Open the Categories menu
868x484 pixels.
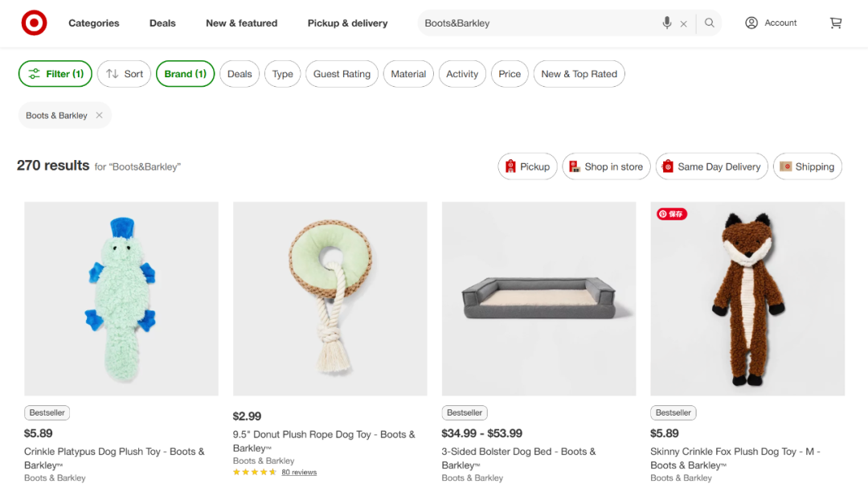(93, 23)
